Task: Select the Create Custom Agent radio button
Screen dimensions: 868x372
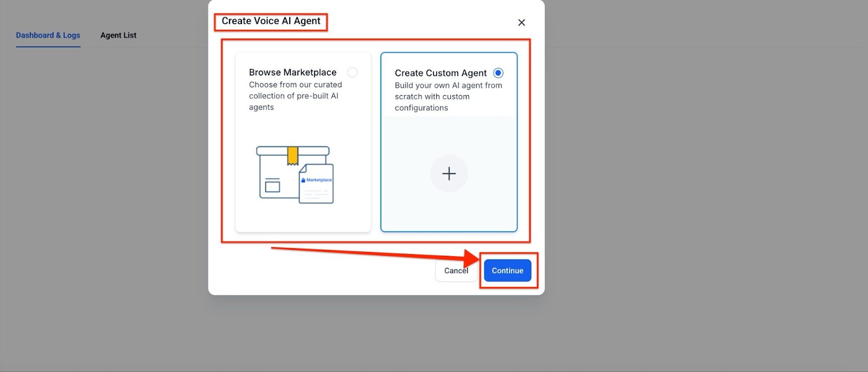Action: click(498, 73)
